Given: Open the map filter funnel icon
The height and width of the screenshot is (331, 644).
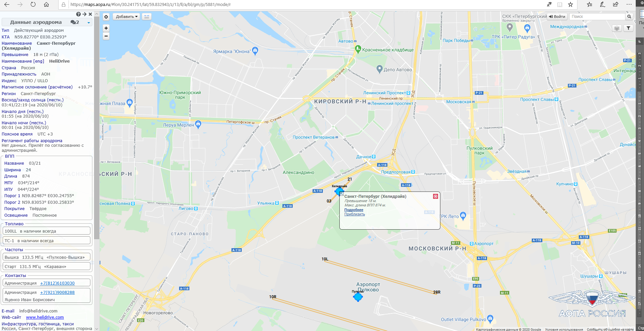Looking at the screenshot, I should point(628,28).
